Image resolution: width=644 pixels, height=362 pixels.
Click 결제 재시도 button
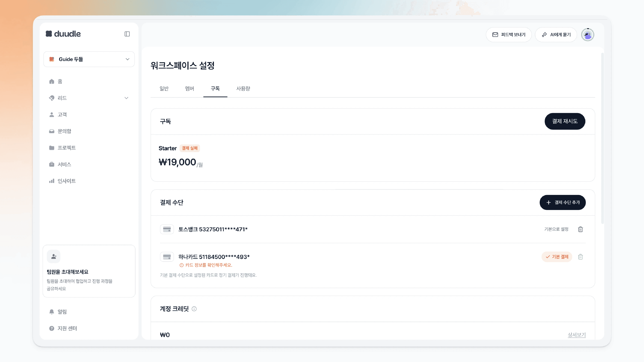[565, 121]
